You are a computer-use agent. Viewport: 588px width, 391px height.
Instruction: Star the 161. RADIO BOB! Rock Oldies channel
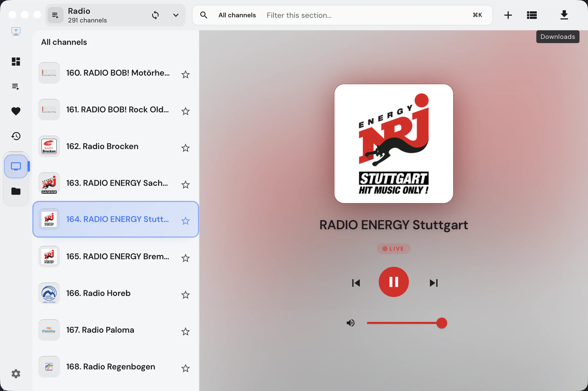[185, 111]
